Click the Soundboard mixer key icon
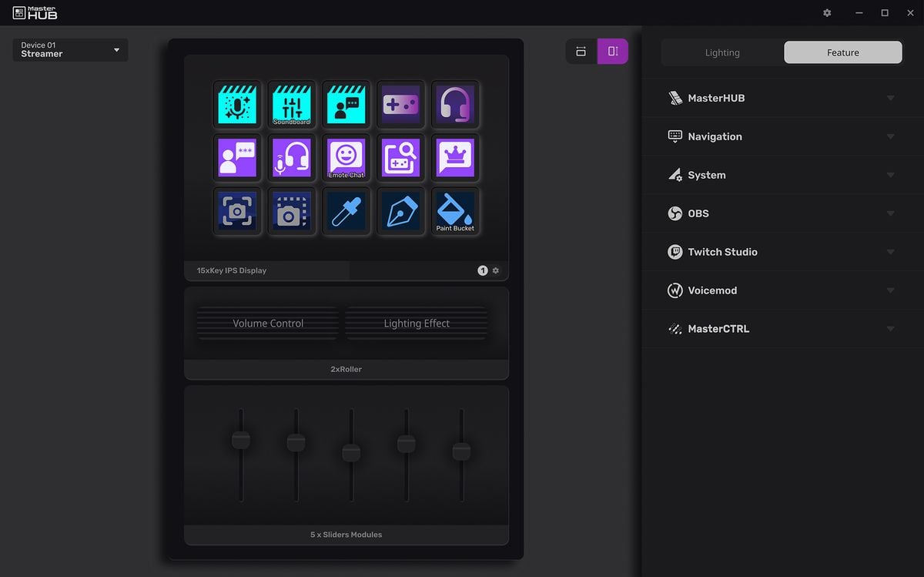 tap(292, 104)
